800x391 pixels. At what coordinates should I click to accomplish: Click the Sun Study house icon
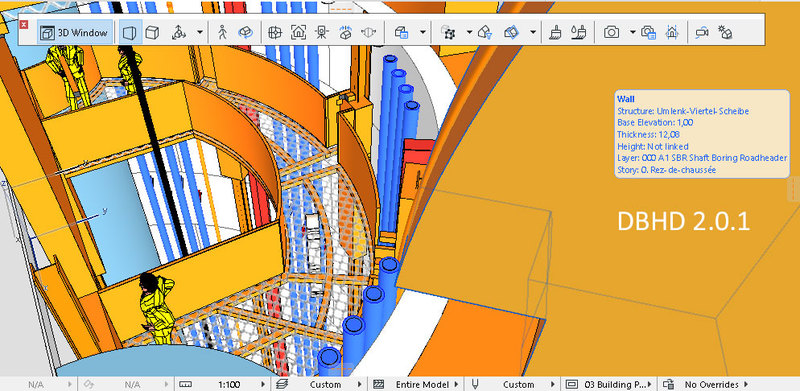click(725, 33)
